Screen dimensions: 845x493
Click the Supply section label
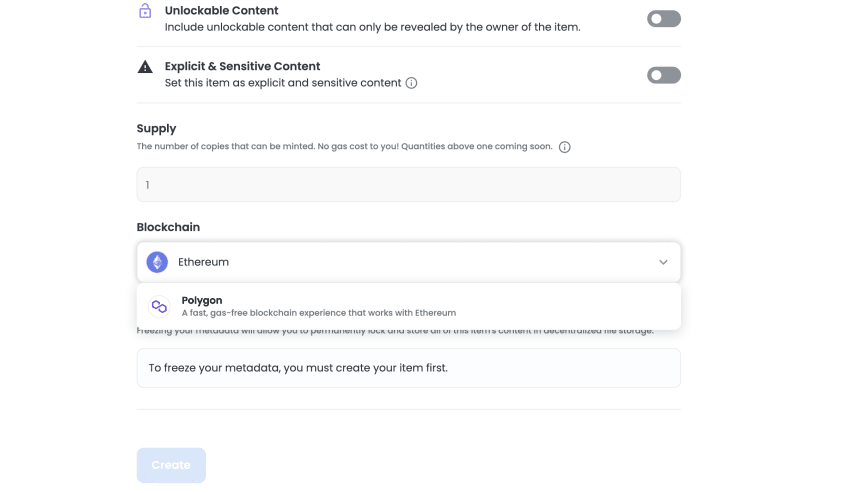pos(156,129)
